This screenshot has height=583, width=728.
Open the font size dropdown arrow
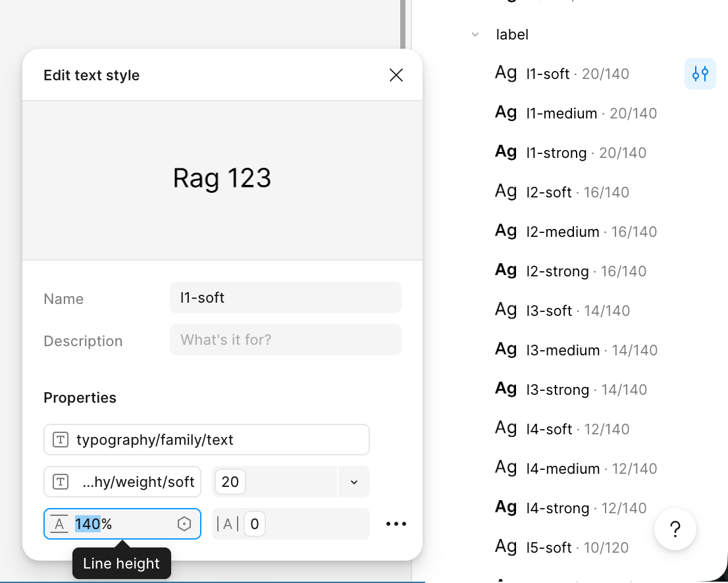(353, 482)
